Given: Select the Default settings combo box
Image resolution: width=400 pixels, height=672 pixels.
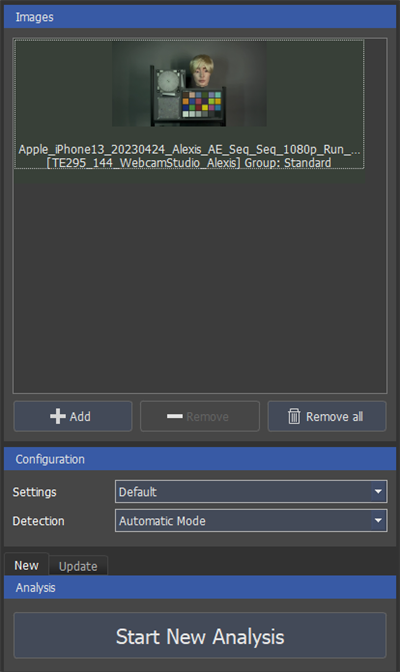Looking at the screenshot, I should 251,492.
